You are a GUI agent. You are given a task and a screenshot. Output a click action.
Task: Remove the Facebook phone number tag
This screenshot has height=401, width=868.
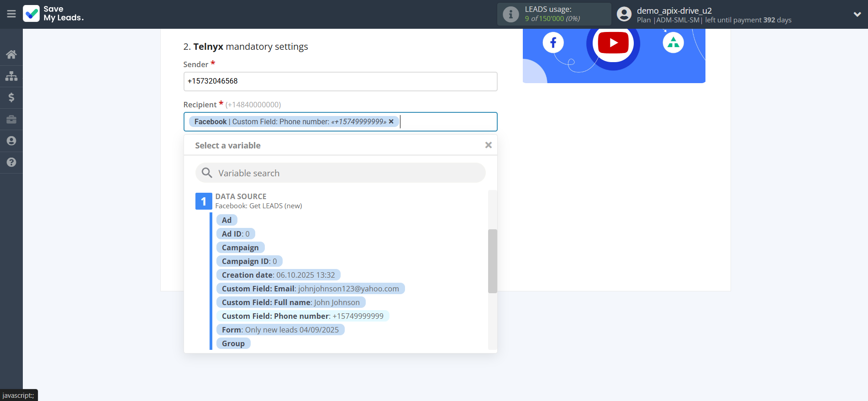(x=391, y=121)
